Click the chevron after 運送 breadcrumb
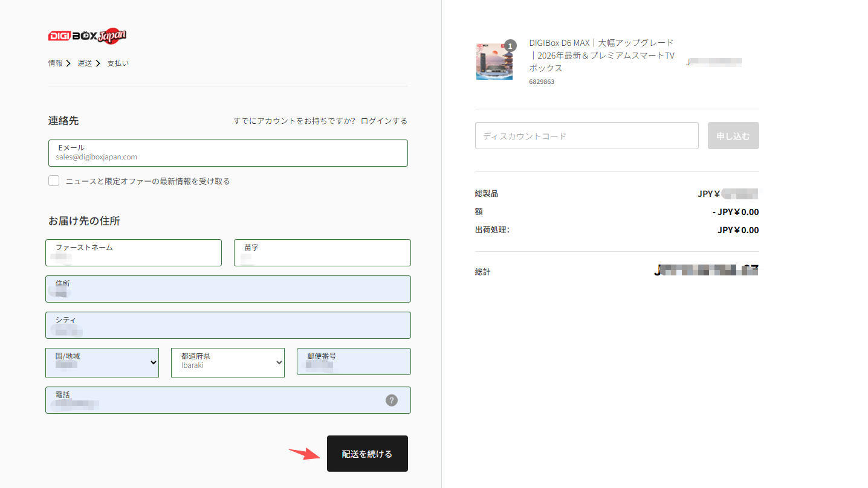 click(x=98, y=63)
